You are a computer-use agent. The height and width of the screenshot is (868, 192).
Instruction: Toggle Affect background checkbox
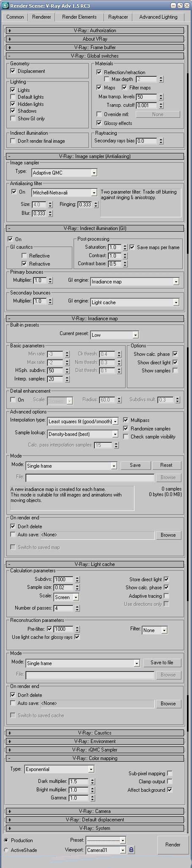pos(170,790)
